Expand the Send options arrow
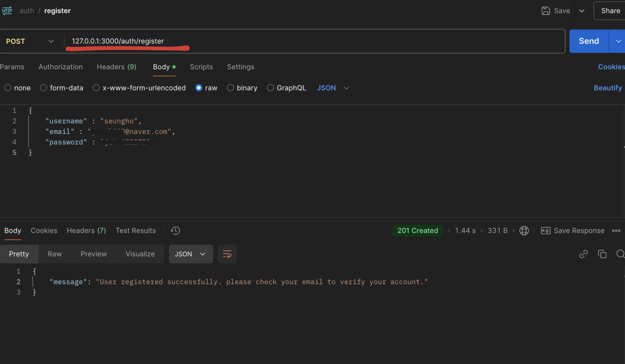Screen dimensions: 625x364 [618, 41]
